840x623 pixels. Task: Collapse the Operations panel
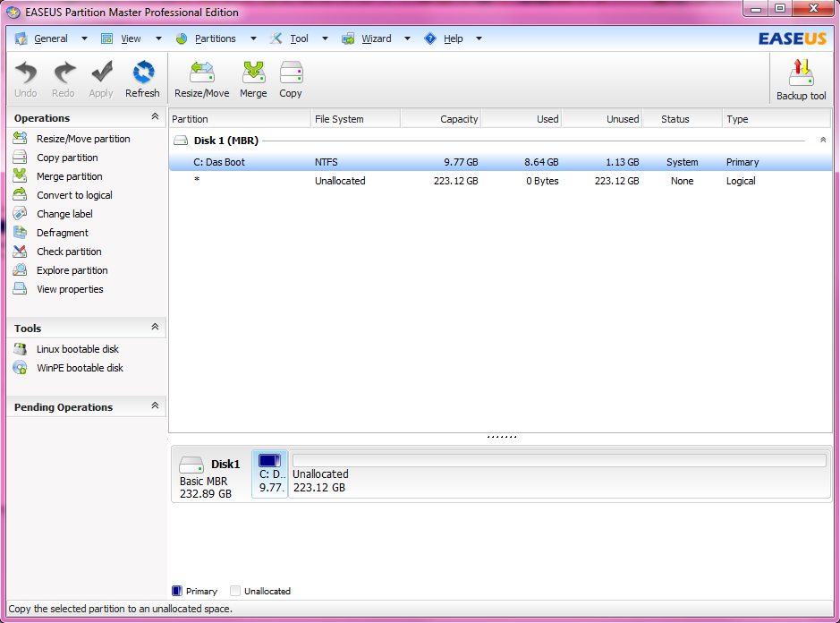pos(155,117)
